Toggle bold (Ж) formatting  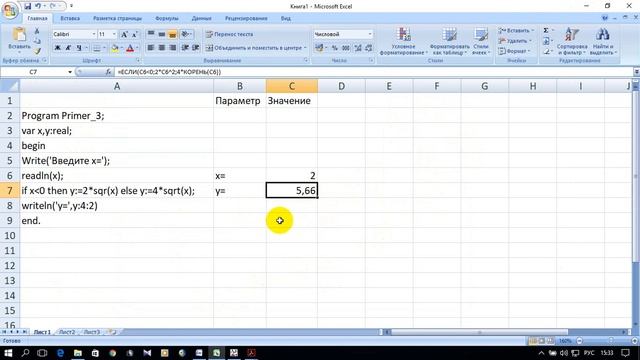coord(58,48)
